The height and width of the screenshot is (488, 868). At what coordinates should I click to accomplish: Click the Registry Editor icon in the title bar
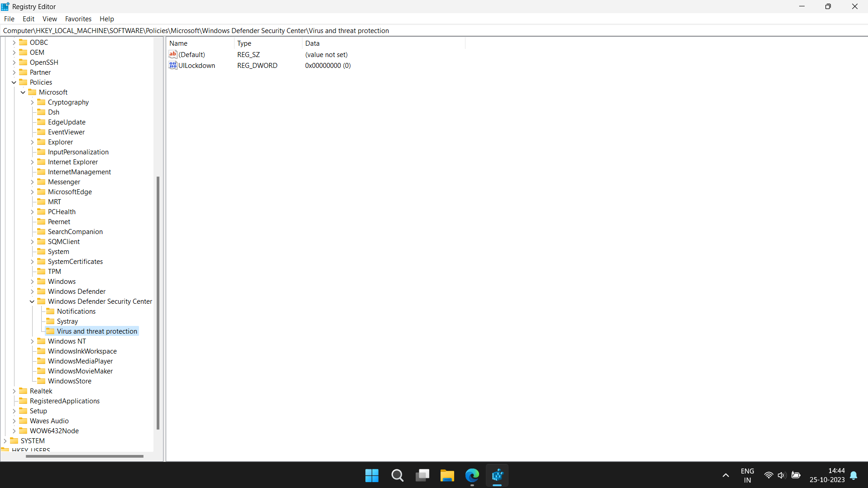point(5,6)
